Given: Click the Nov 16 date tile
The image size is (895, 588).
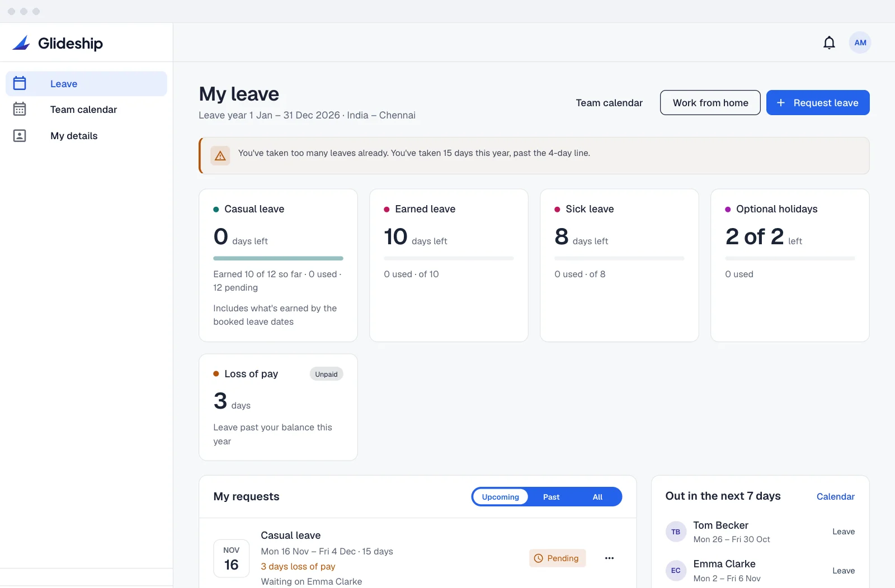Looking at the screenshot, I should (x=231, y=558).
